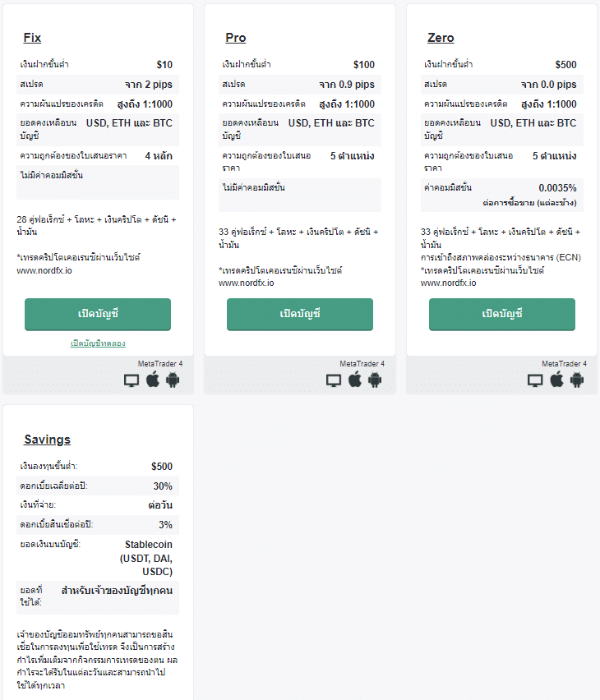The width and height of the screenshot is (600, 700).
Task: Click the Apple icon under Zero account
Action: (x=556, y=380)
